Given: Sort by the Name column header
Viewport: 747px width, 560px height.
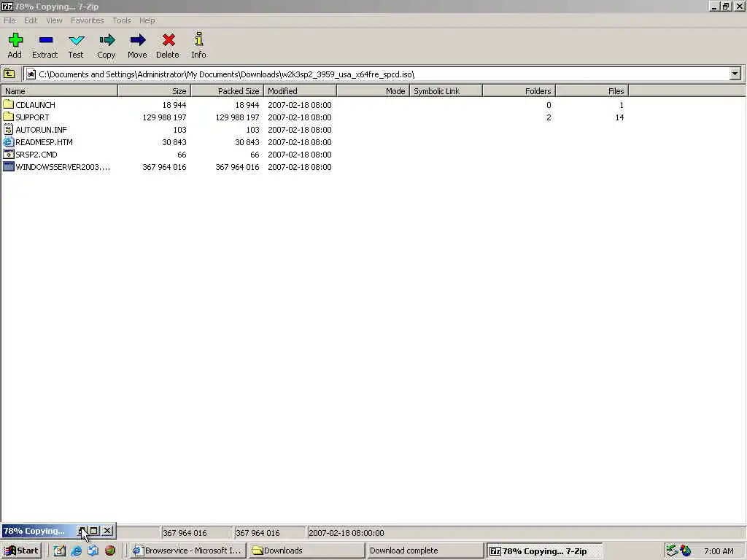Looking at the screenshot, I should (x=59, y=91).
